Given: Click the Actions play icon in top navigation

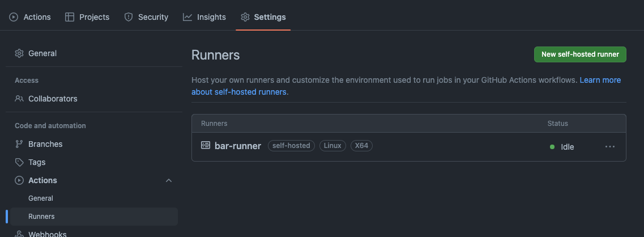Looking at the screenshot, I should [x=14, y=17].
